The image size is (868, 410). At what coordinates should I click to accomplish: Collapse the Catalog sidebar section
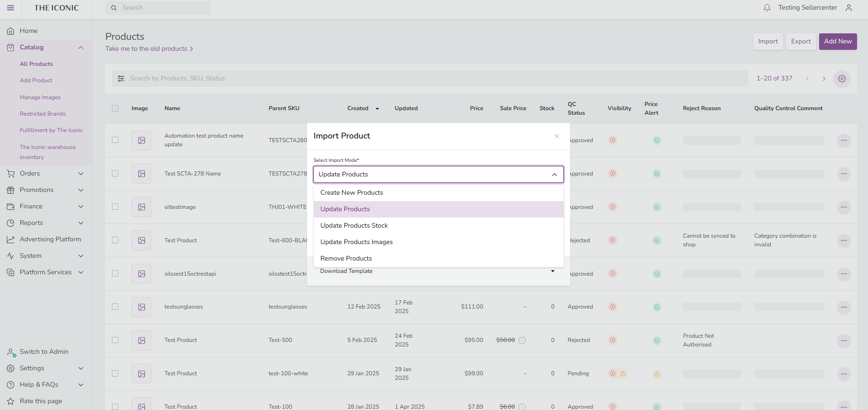[x=81, y=48]
